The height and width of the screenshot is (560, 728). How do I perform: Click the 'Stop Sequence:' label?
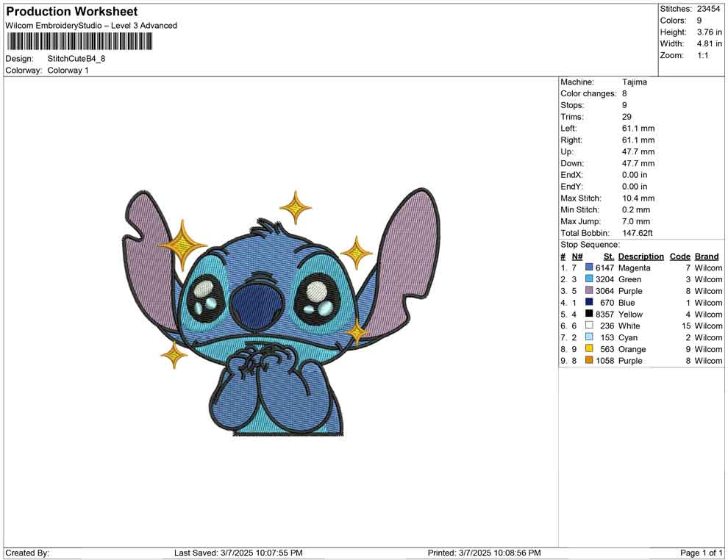pos(590,245)
